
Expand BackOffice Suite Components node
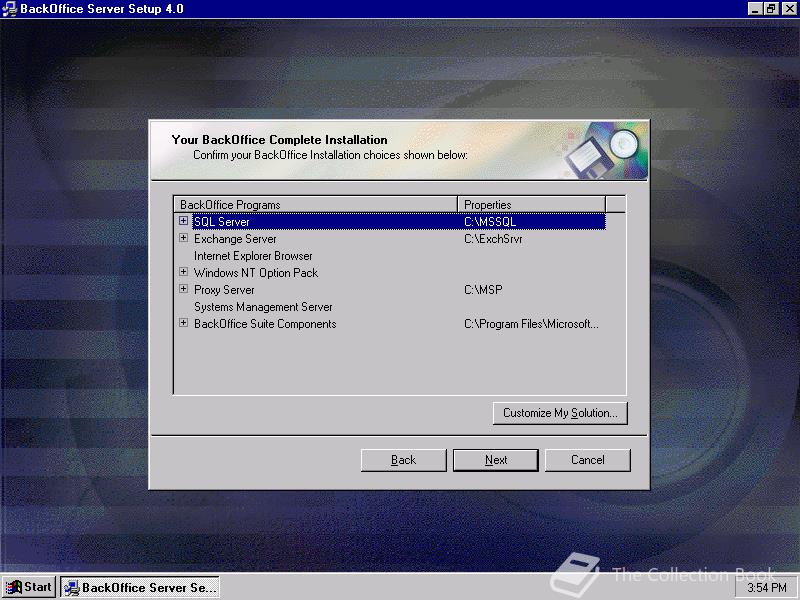[x=183, y=323]
